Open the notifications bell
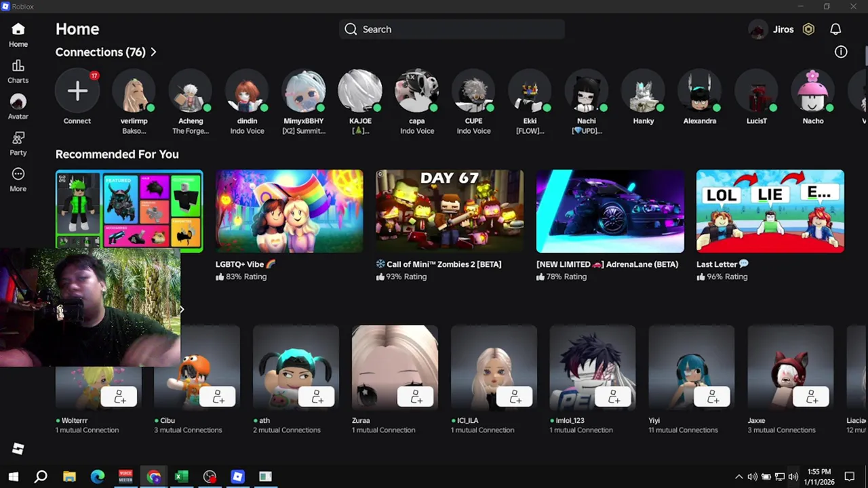Image resolution: width=868 pixels, height=488 pixels. pos(835,29)
